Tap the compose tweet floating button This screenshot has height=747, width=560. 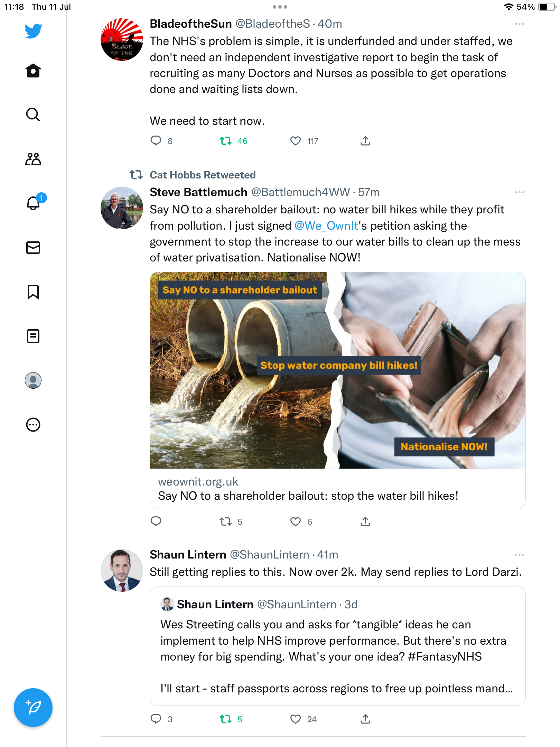33,708
